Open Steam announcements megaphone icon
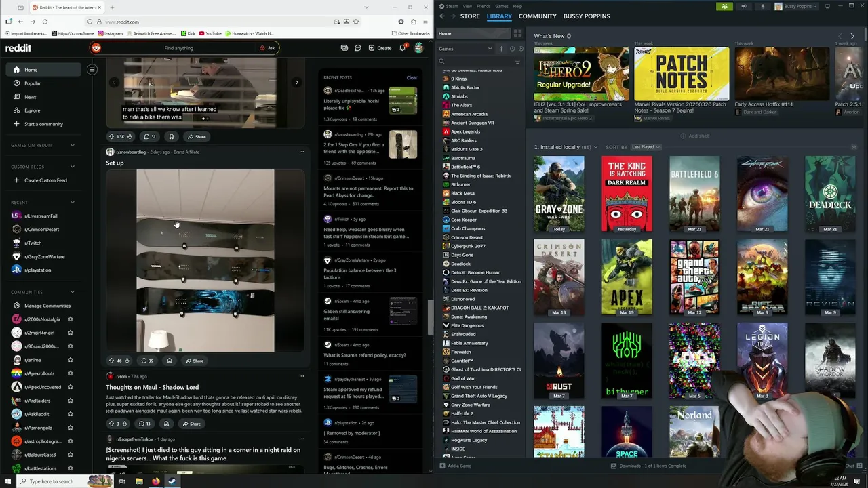This screenshot has width=868, height=488. pos(744,6)
